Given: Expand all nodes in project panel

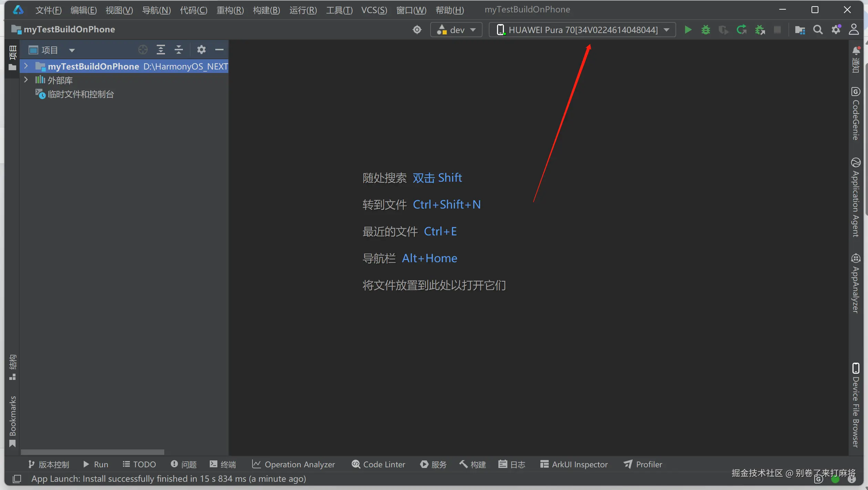Looking at the screenshot, I should coord(161,50).
